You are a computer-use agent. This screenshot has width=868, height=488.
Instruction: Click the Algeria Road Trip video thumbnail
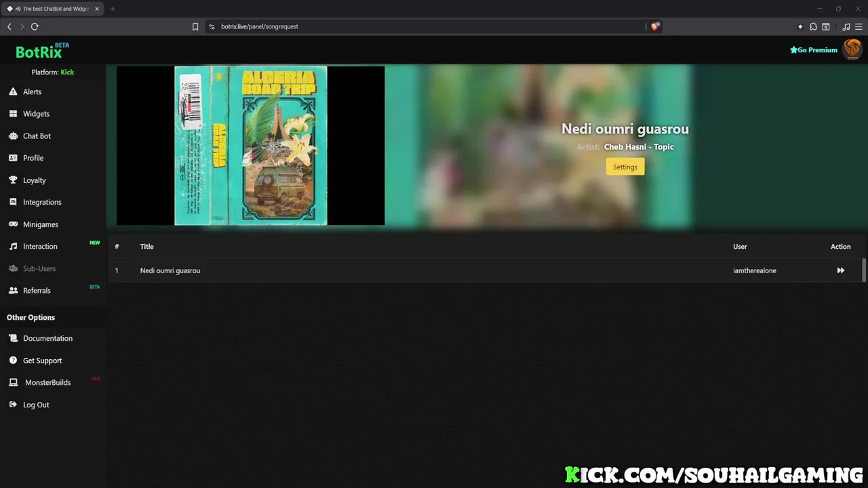tap(250, 145)
